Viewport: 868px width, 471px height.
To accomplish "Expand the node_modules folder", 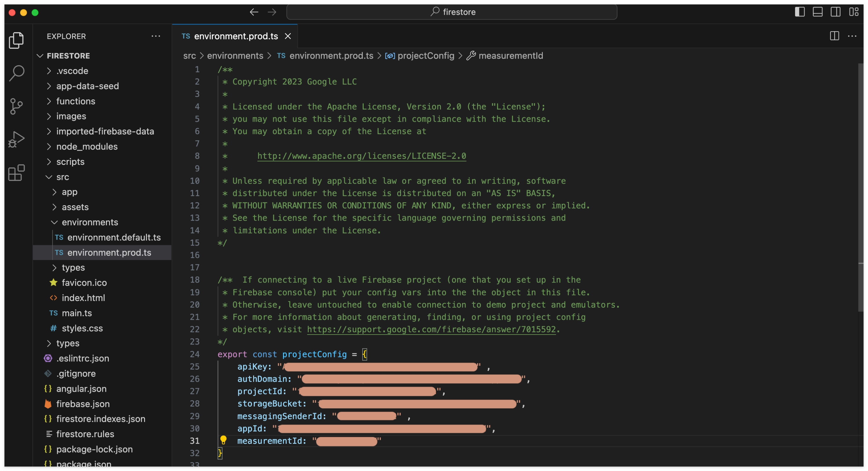I will pos(87,147).
